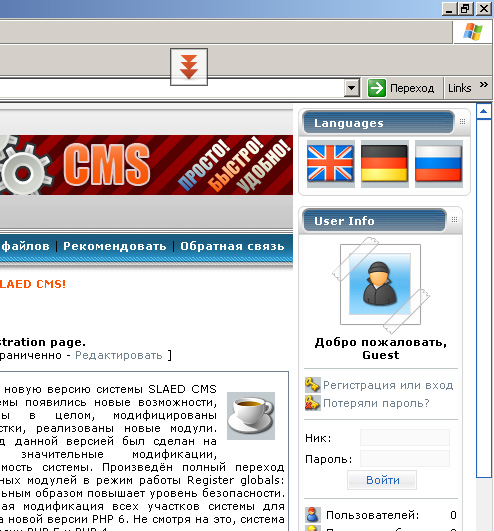Click the green Go arrow icon
This screenshot has width=494, height=531.
click(x=377, y=88)
